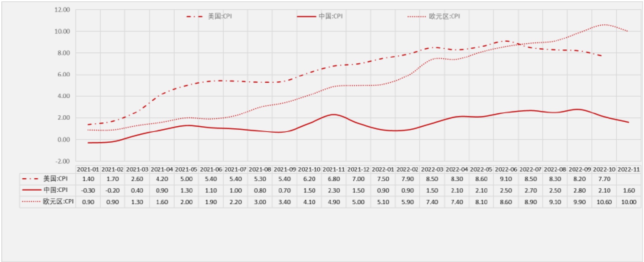Click the 4.00 y-axis label
This screenshot has height=262, width=644.
coord(64,96)
